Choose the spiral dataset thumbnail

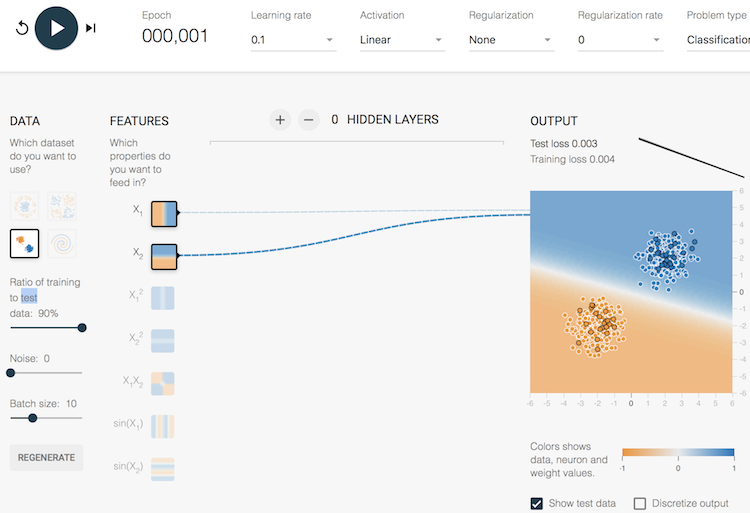61,243
